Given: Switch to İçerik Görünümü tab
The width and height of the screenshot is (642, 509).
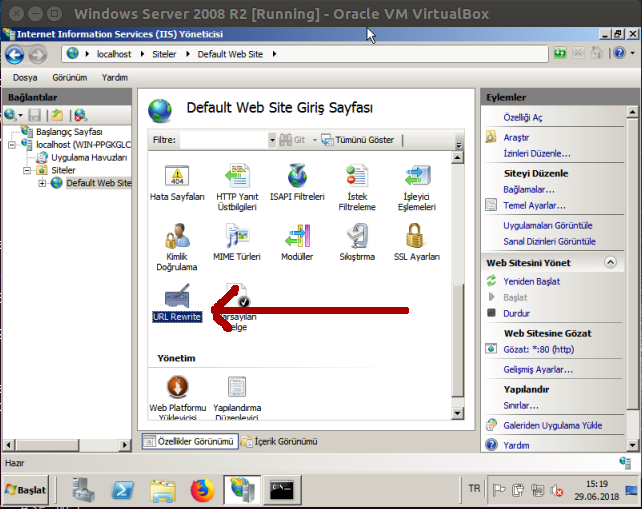Looking at the screenshot, I should 284,441.
